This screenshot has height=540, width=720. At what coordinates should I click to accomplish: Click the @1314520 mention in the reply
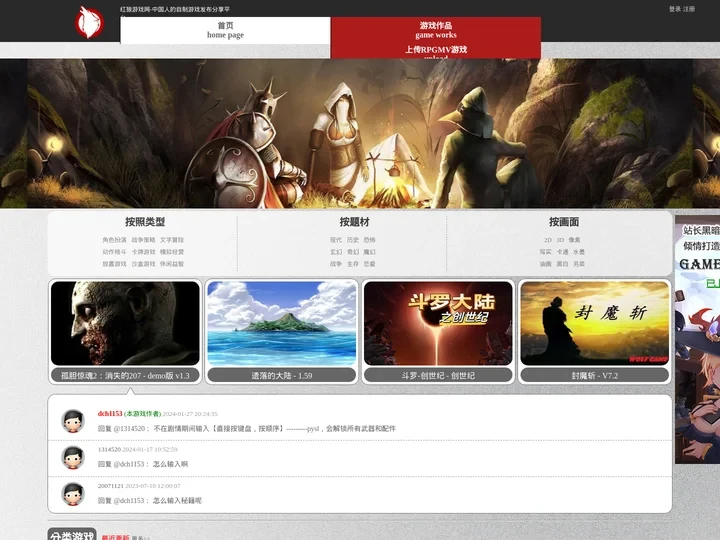click(131, 428)
